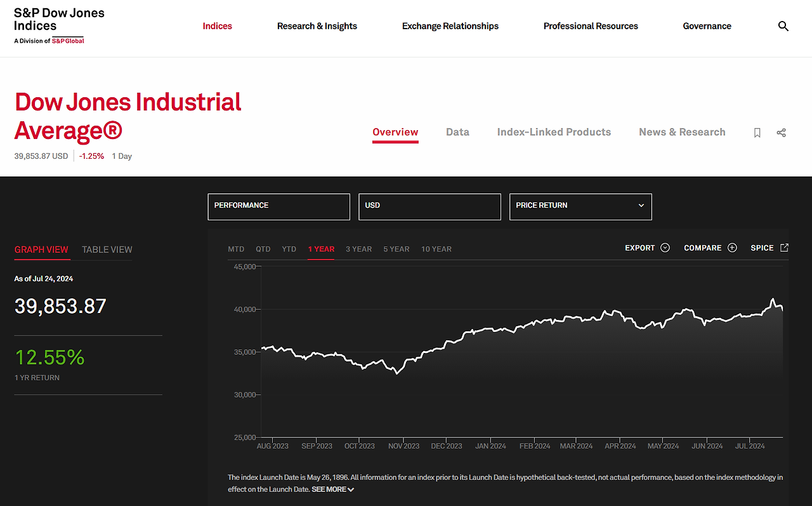Click the Dow Jones Industrial Average title

pos(128,116)
